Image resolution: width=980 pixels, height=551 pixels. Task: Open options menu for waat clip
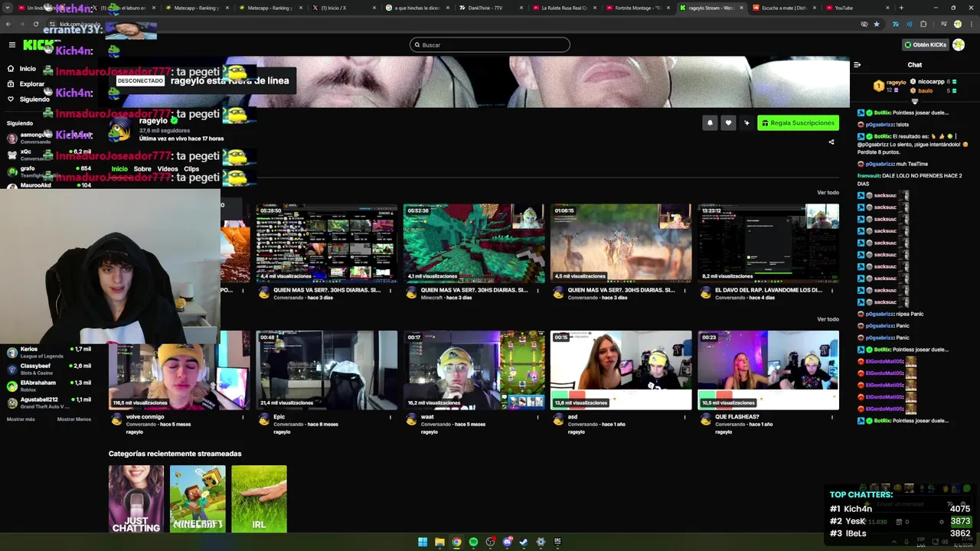pyautogui.click(x=537, y=417)
